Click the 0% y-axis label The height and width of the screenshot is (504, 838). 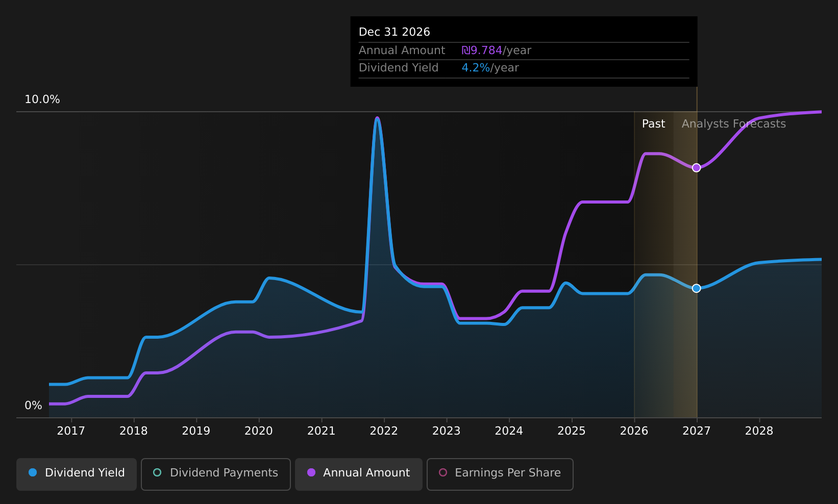click(x=33, y=406)
